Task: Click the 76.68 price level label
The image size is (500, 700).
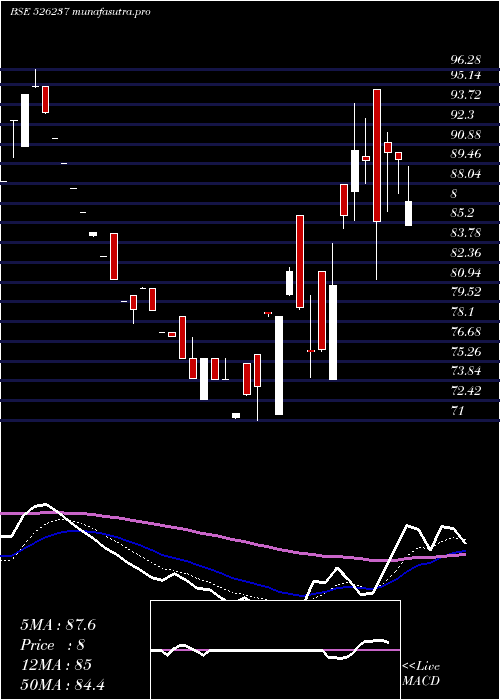Action: point(466,332)
